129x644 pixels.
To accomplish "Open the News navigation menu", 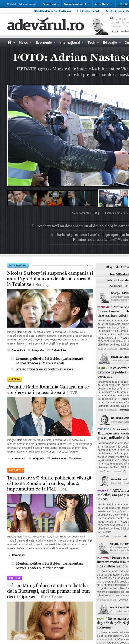I will pyautogui.click(x=25, y=43).
